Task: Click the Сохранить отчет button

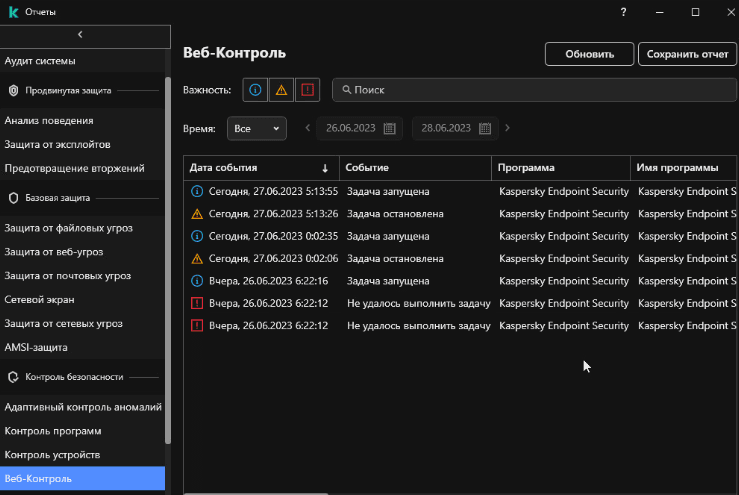Action: point(687,54)
